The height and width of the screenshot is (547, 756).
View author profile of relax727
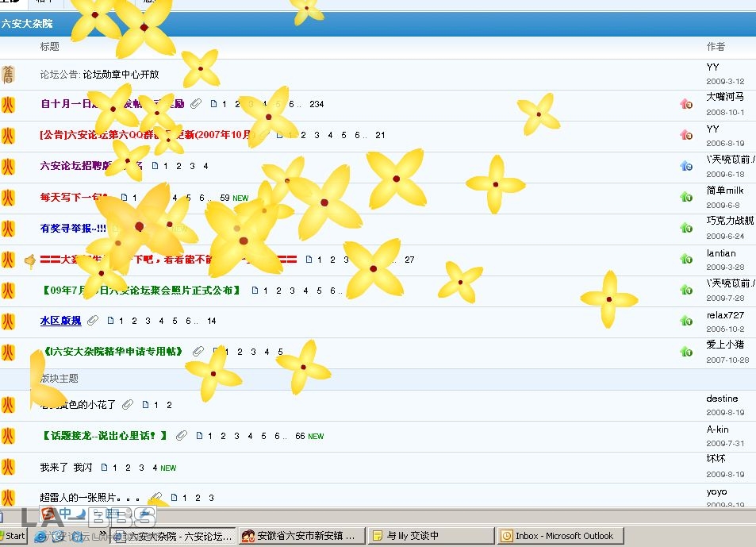click(725, 315)
